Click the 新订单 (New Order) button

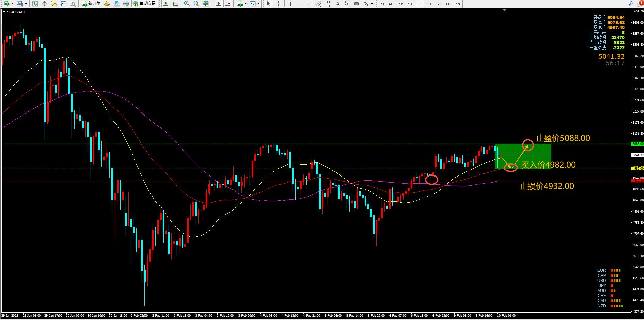click(91, 4)
